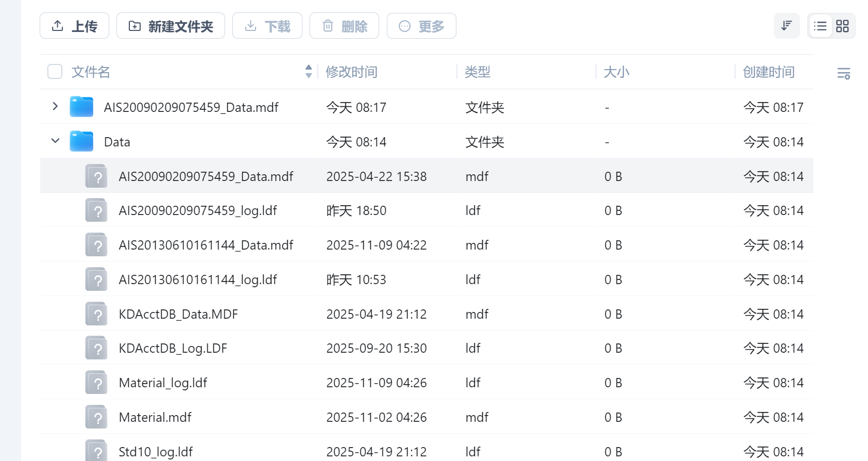The height and width of the screenshot is (461, 868).
Task: Switch to grid view
Action: (x=842, y=26)
